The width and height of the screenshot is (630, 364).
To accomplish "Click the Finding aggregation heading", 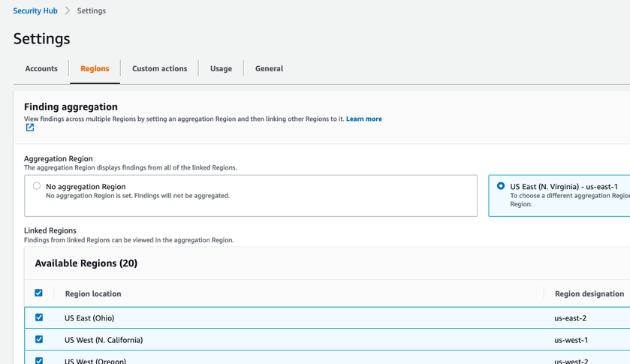I will [x=71, y=107].
